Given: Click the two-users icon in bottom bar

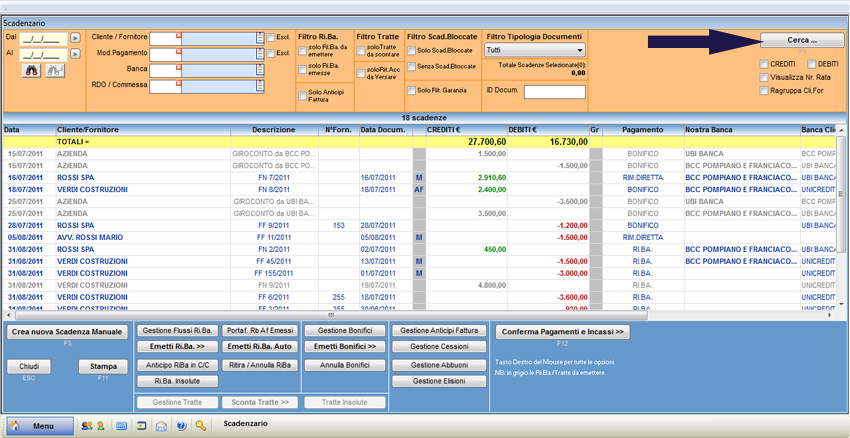Looking at the screenshot, I should click(86, 426).
